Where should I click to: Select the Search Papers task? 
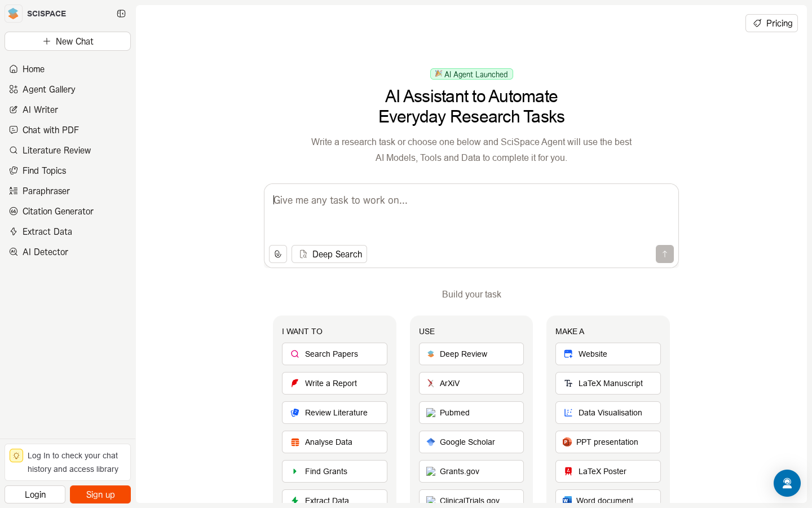pyautogui.click(x=334, y=354)
